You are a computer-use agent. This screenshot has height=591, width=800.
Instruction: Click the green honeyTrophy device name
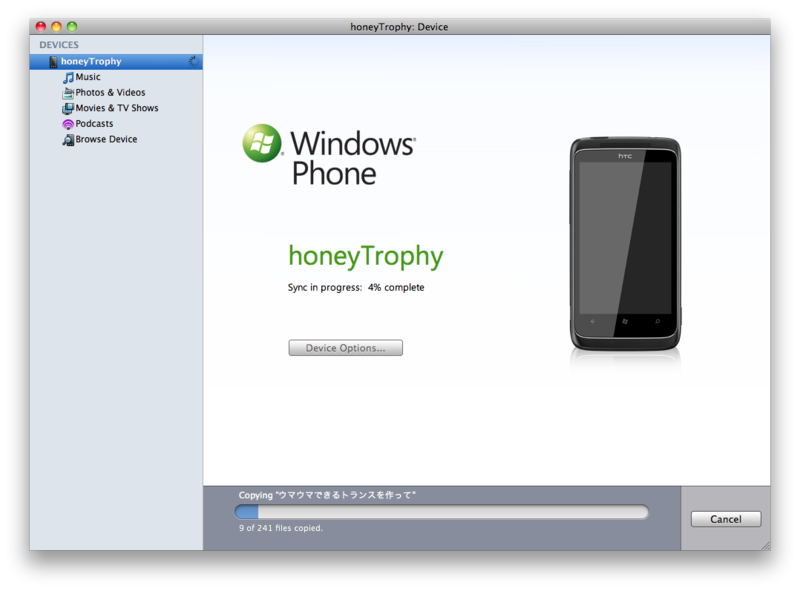(366, 256)
